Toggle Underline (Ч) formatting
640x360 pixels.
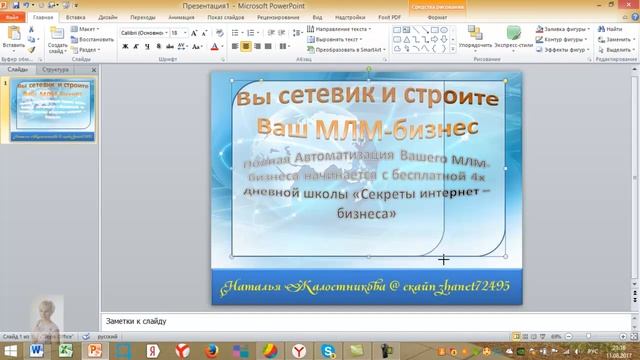[147, 47]
